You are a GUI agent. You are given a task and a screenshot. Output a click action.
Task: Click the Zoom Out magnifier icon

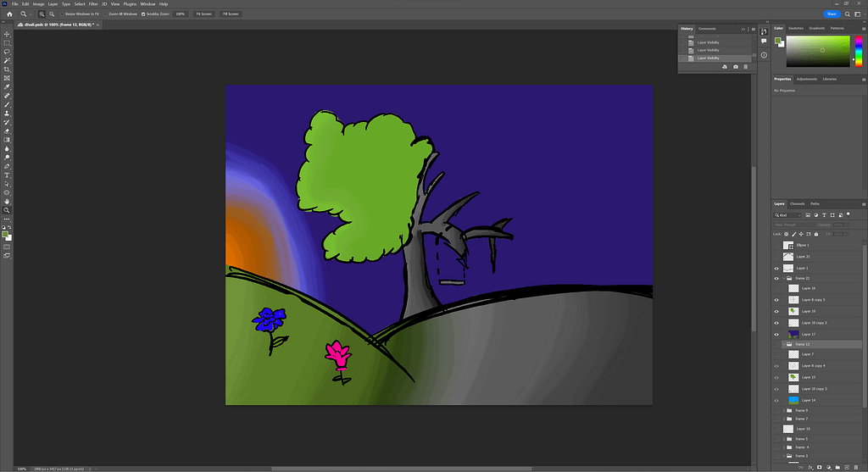point(52,14)
